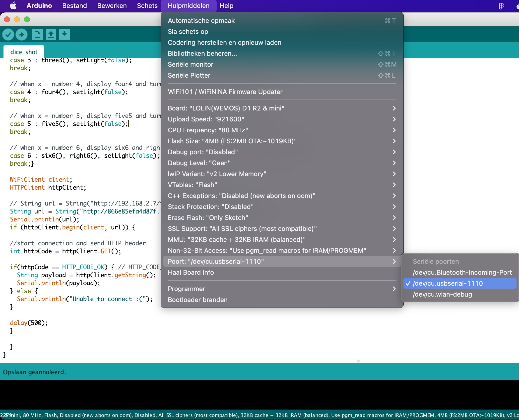The width and height of the screenshot is (519, 420).
Task: Click the 'Opslaan geannuleerd.' status message
Action: click(35, 372)
